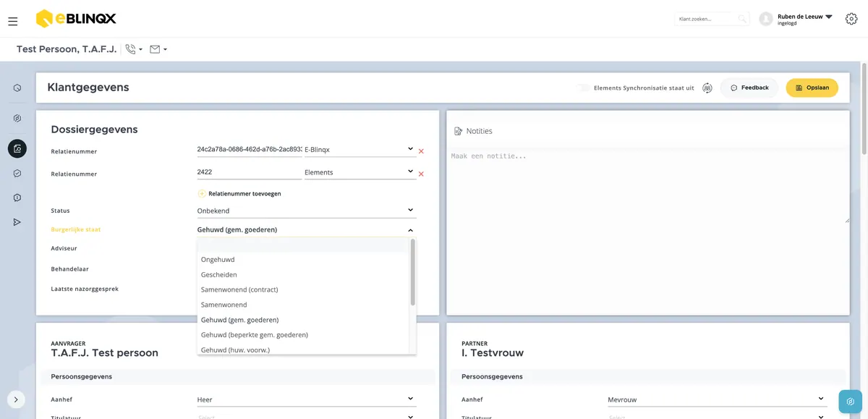
Task: Open the blue floating widget button
Action: coord(851,402)
